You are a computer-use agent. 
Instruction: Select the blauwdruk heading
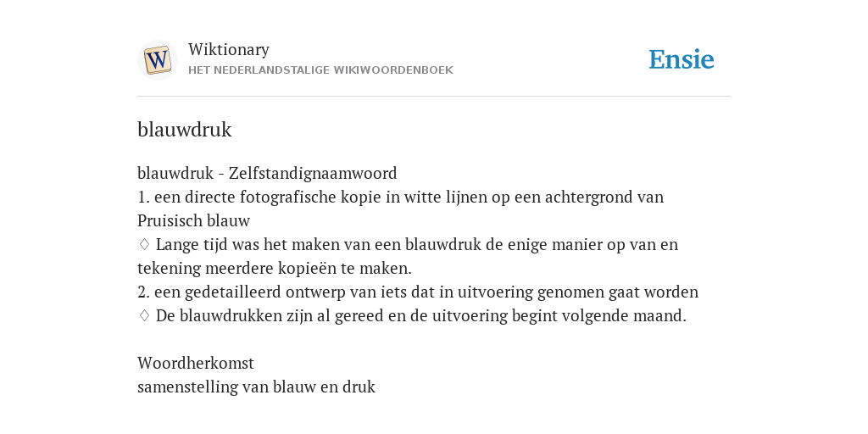[184, 130]
